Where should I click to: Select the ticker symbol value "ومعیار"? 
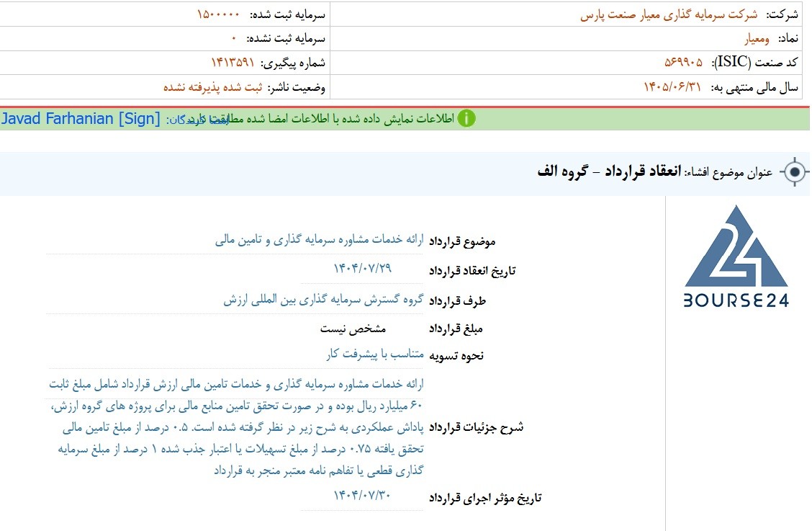757,38
